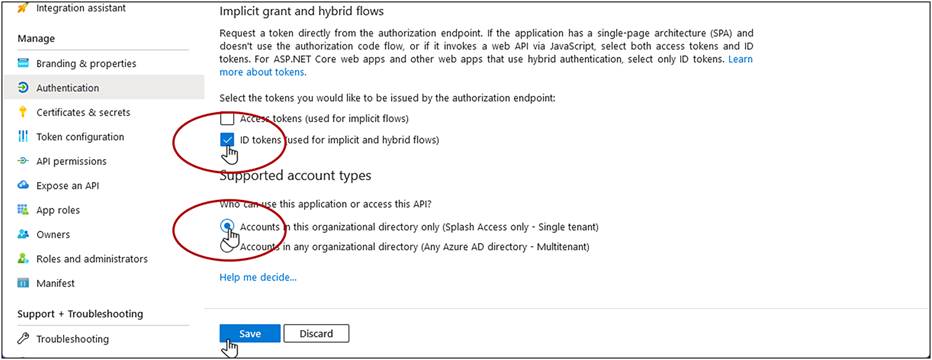Enable the Access tokens checkbox
The height and width of the screenshot is (360, 932).
click(x=227, y=118)
